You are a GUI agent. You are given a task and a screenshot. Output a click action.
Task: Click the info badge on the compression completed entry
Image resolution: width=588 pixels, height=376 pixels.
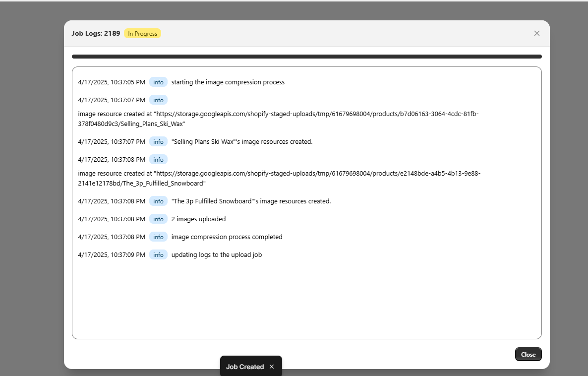158,237
